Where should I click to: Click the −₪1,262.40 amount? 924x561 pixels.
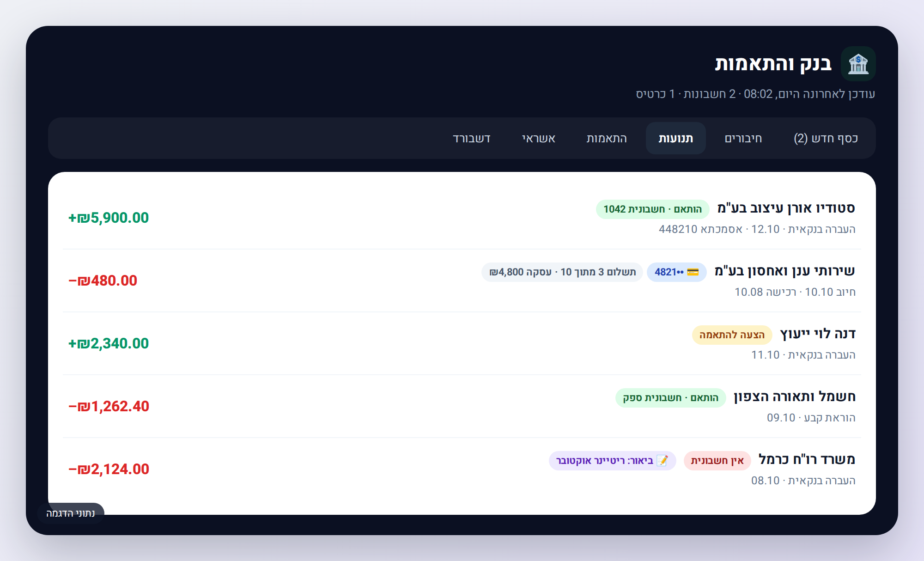109,406
